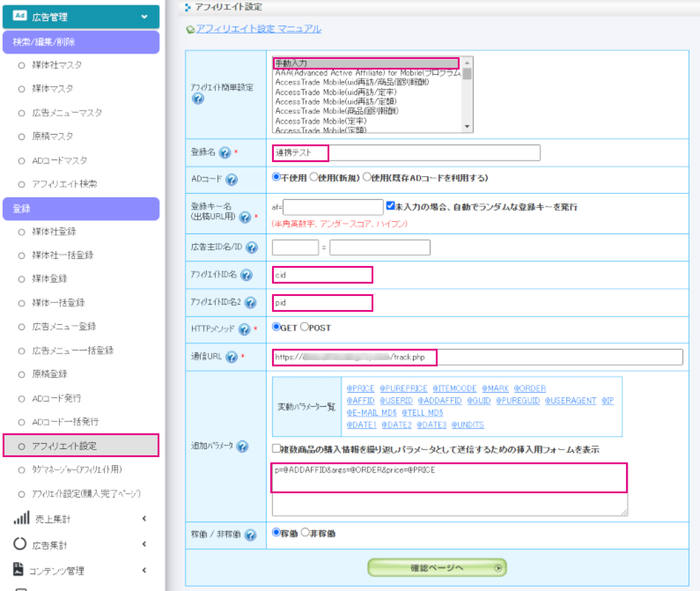The image size is (700, 591).
Task: Insert @UNIXTS parameter link
Action: click(468, 425)
